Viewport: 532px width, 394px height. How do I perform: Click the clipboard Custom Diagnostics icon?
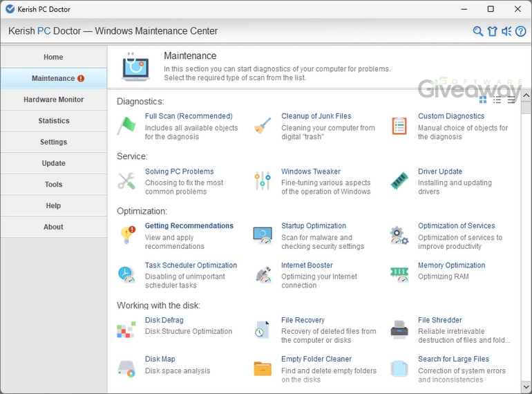399,126
